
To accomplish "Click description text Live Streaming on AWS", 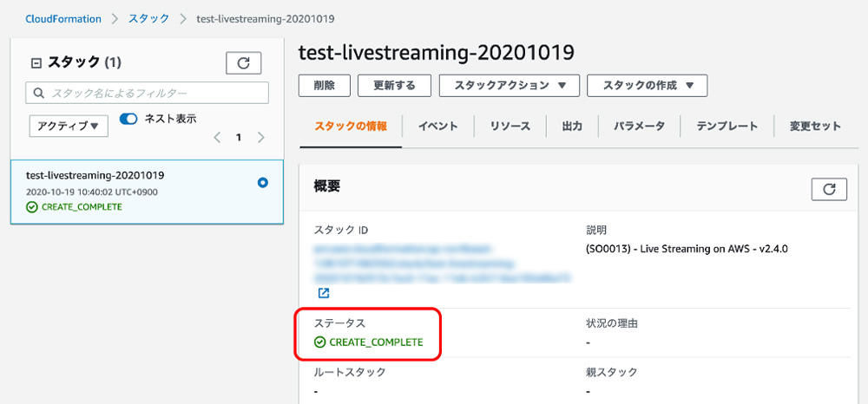I will [687, 249].
